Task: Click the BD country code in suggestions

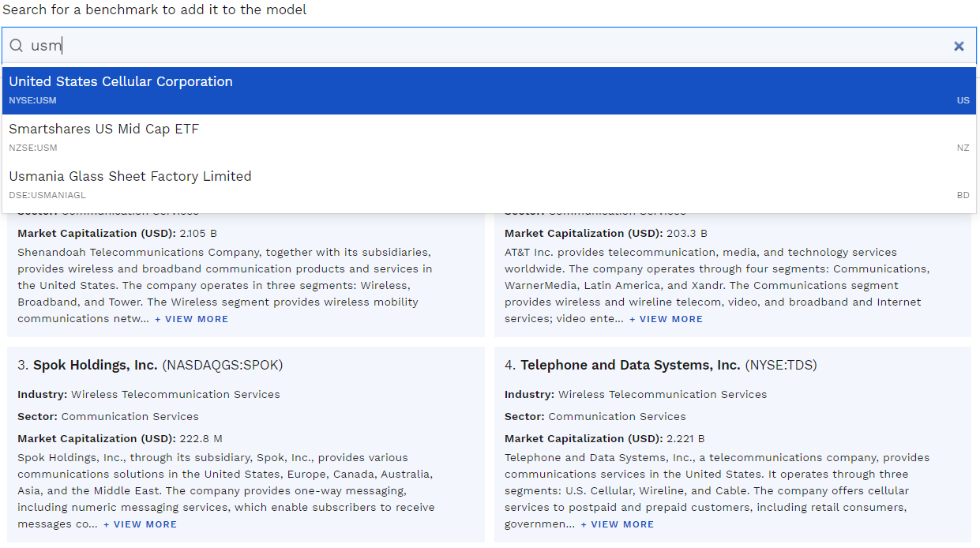Action: [963, 195]
